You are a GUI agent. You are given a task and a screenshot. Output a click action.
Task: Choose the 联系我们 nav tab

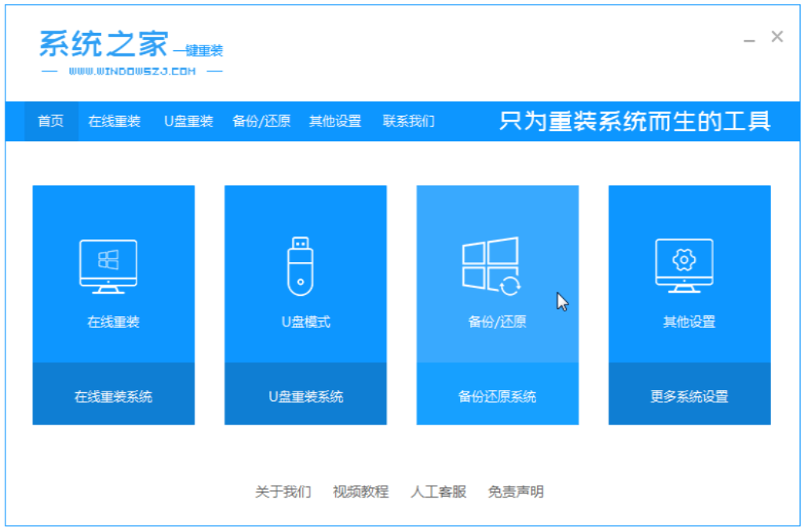(x=408, y=122)
